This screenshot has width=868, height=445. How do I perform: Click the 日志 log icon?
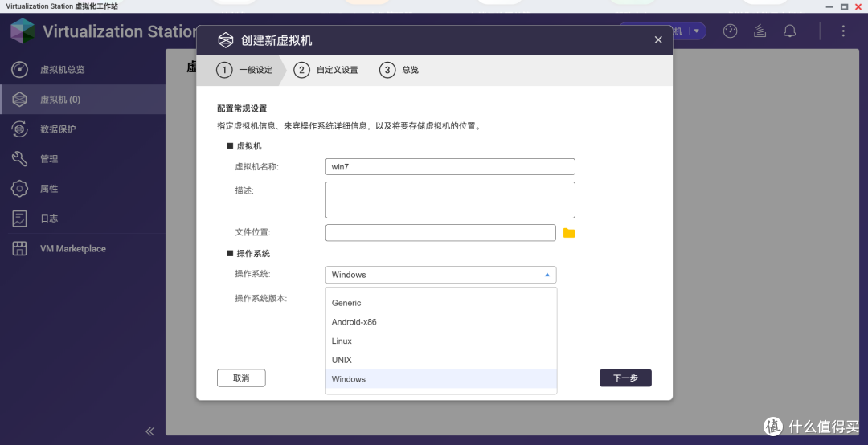click(19, 218)
